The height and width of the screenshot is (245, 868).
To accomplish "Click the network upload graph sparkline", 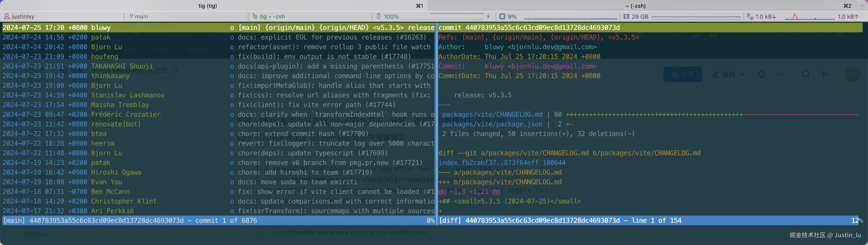I will (809, 16).
